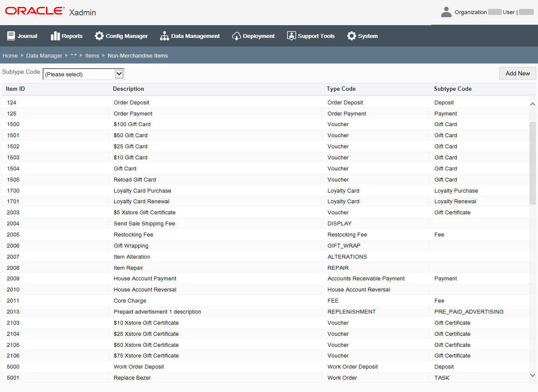
Task: Select the Order Payment description cell
Action: pyautogui.click(x=133, y=113)
